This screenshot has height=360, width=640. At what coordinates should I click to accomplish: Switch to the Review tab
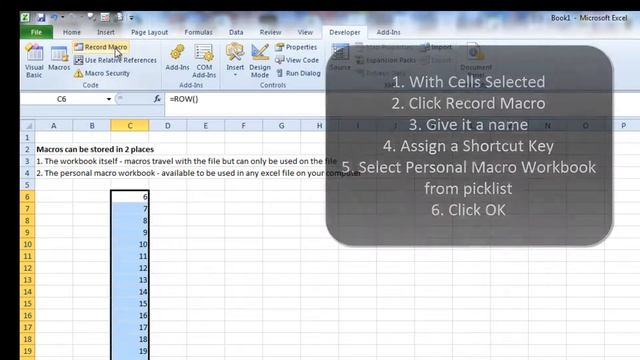(270, 32)
